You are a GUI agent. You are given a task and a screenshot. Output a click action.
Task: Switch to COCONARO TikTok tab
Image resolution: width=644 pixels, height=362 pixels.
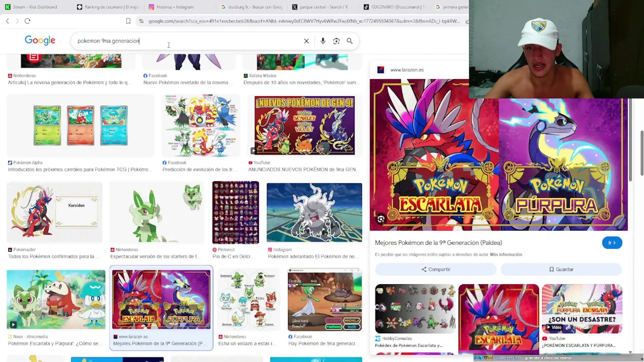coord(395,7)
